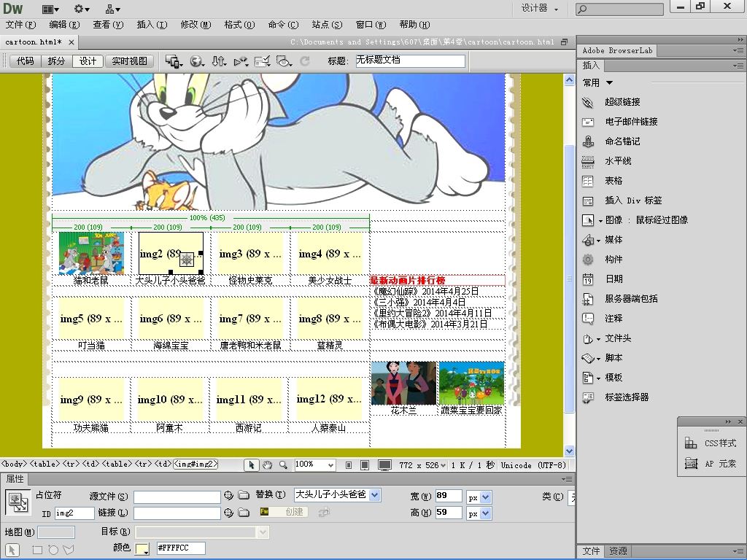Insert a Named Anchor (命名锚记)
The image size is (747, 560).
[x=588, y=141]
